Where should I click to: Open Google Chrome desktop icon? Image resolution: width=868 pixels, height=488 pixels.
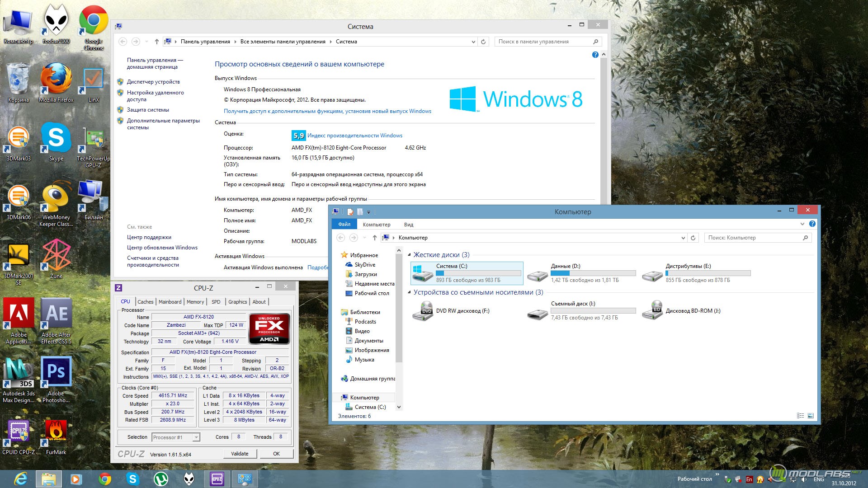click(x=94, y=28)
